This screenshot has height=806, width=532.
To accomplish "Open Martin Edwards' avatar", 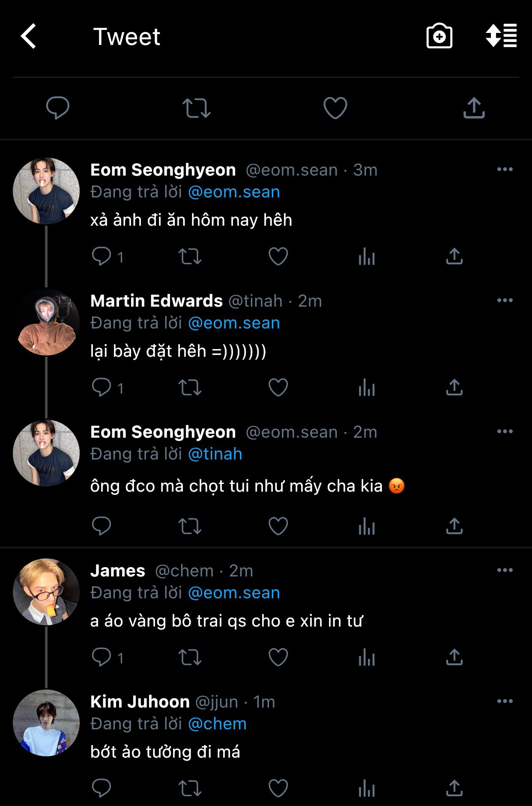I will [x=46, y=322].
